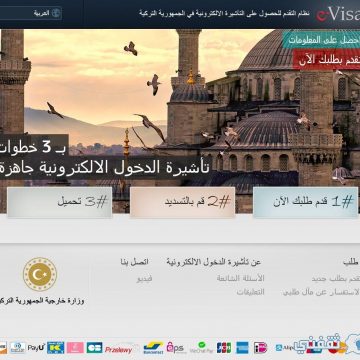The height and width of the screenshot is (360, 360).
Task: Open the الأسئلة الشائعة FAQ link
Action: point(240,278)
